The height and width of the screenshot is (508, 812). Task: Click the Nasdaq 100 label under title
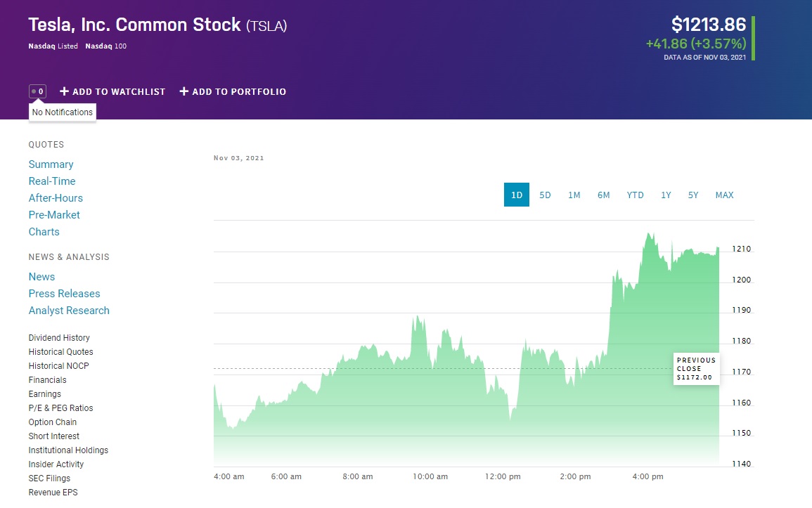point(105,46)
